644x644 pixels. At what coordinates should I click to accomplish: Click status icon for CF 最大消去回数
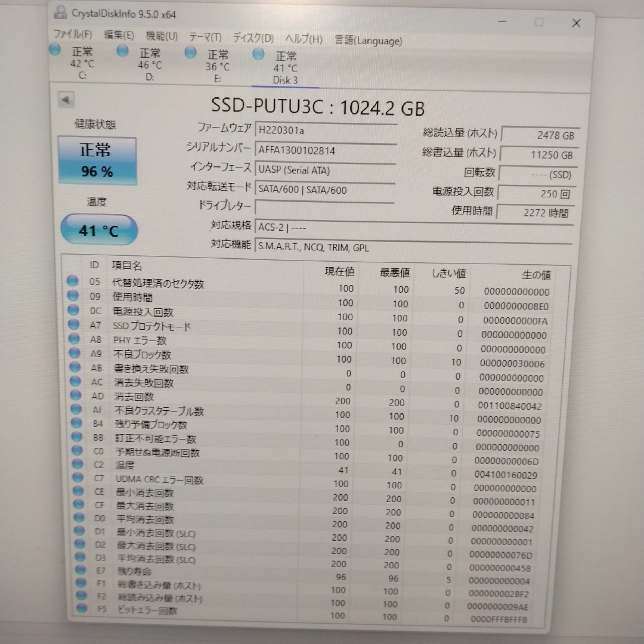(79, 504)
